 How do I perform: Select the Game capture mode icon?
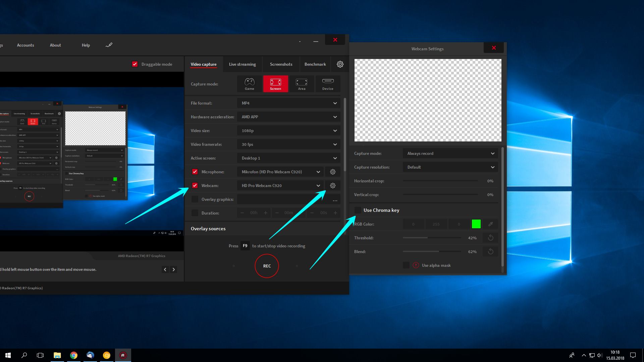(250, 83)
